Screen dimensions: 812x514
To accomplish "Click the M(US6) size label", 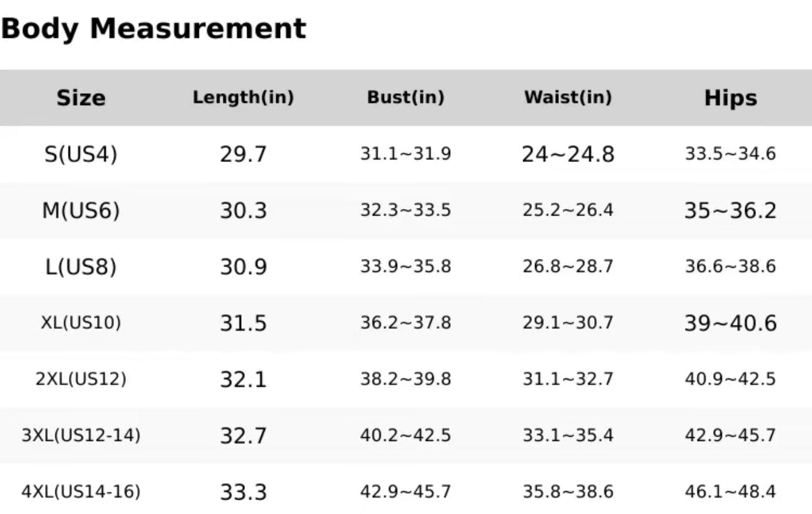I will pos(81,210).
